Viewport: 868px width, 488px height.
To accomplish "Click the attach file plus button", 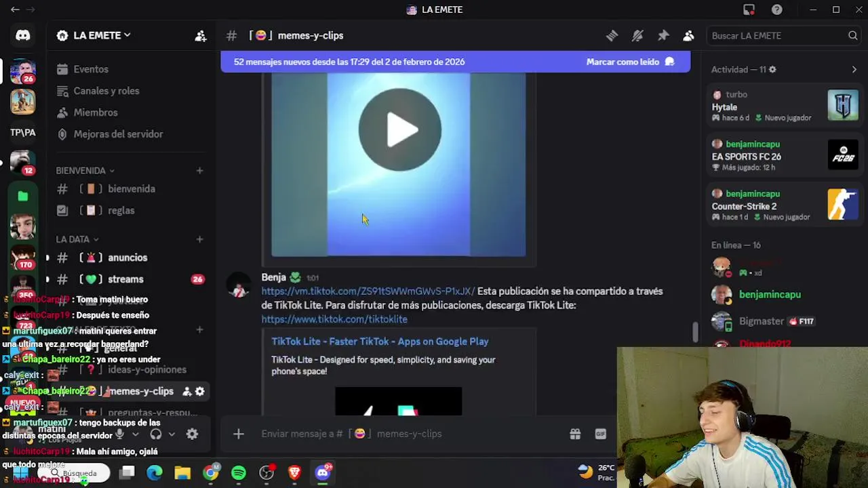I will 238,434.
